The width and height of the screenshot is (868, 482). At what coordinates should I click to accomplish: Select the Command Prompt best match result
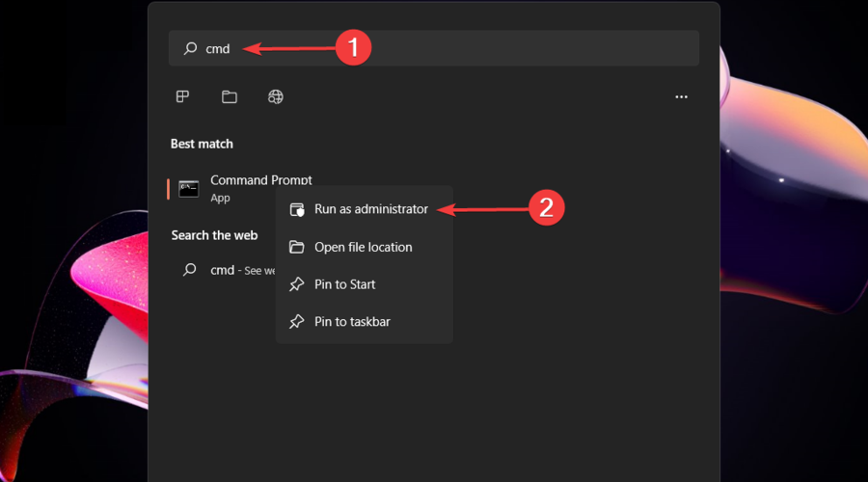(x=260, y=180)
